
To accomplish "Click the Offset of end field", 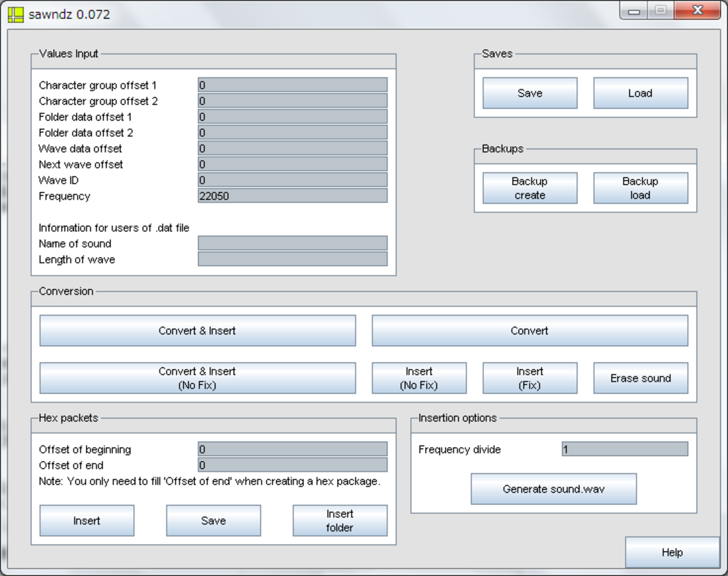I will coord(292,465).
